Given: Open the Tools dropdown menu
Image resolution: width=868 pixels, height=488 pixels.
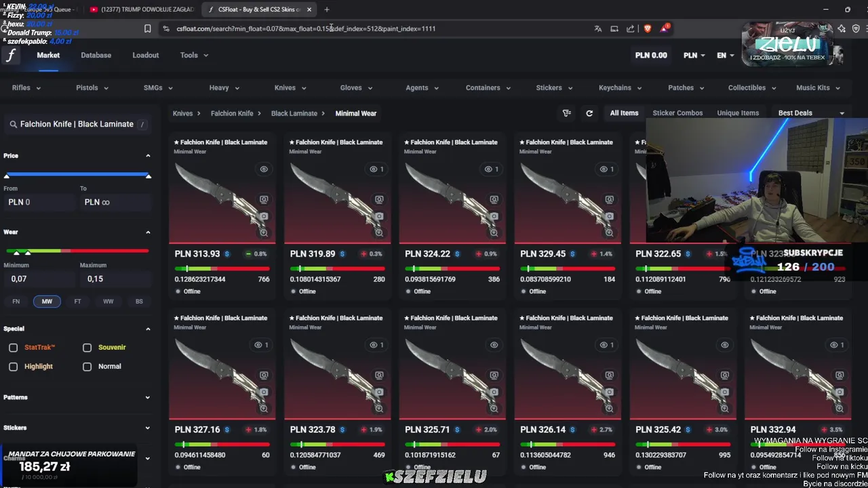Looking at the screenshot, I should point(194,56).
